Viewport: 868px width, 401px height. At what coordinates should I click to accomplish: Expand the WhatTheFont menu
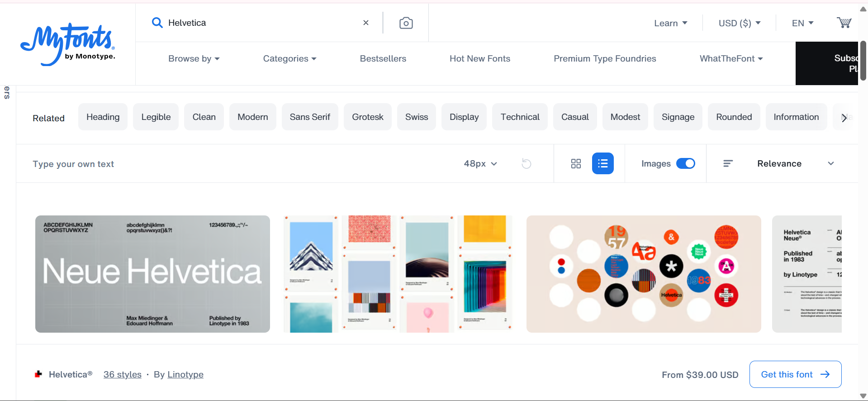731,58
